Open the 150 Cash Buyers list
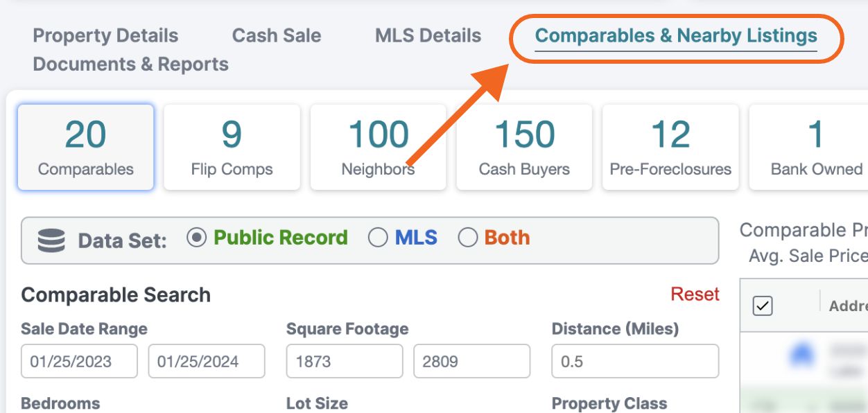Image resolution: width=868 pixels, height=413 pixels. point(524,146)
